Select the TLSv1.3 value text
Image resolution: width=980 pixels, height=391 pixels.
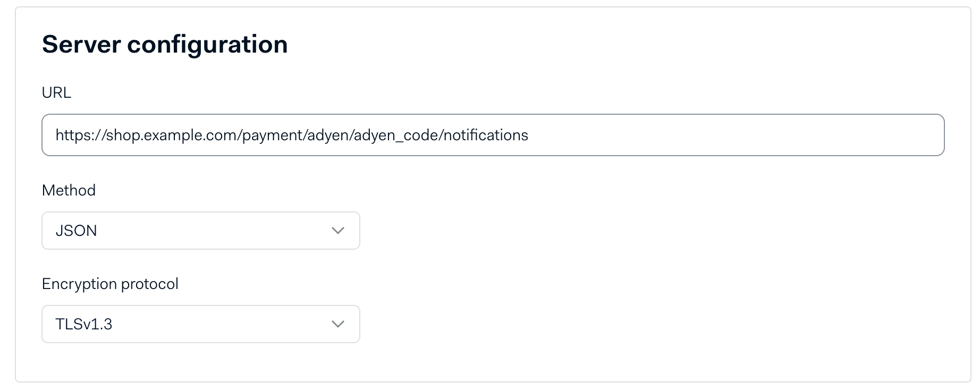pyautogui.click(x=83, y=324)
